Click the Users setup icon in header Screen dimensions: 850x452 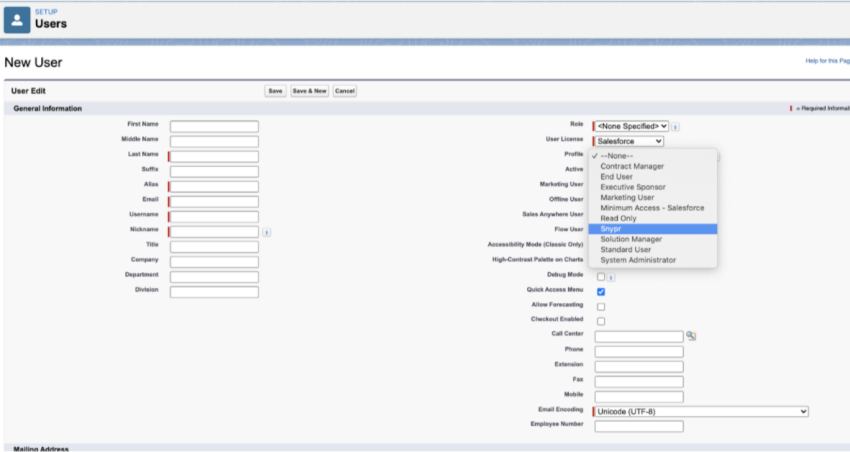[17, 18]
